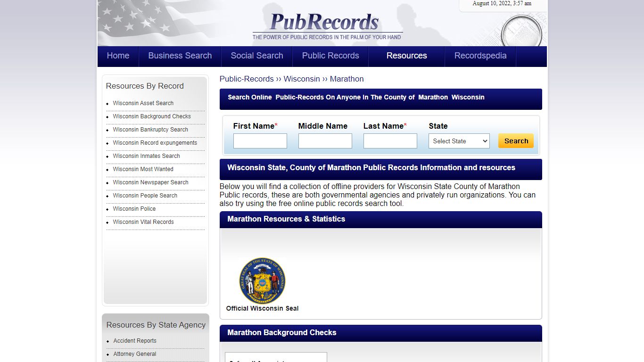The width and height of the screenshot is (644, 362).
Task: Follow the Wisconsin breadcrumb link
Action: click(302, 79)
